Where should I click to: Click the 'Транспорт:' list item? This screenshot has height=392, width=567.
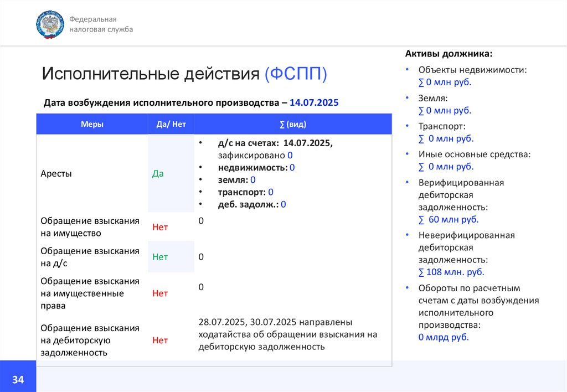tap(442, 126)
